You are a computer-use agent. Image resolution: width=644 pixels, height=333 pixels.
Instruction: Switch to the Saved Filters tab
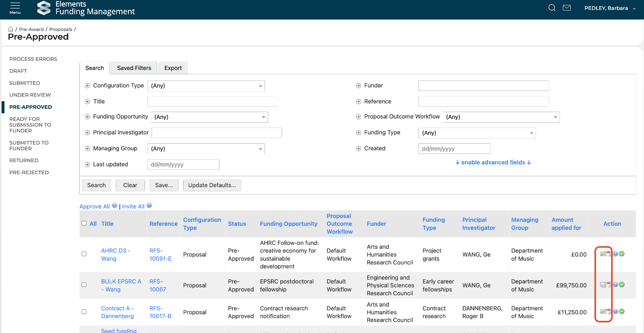tap(134, 68)
